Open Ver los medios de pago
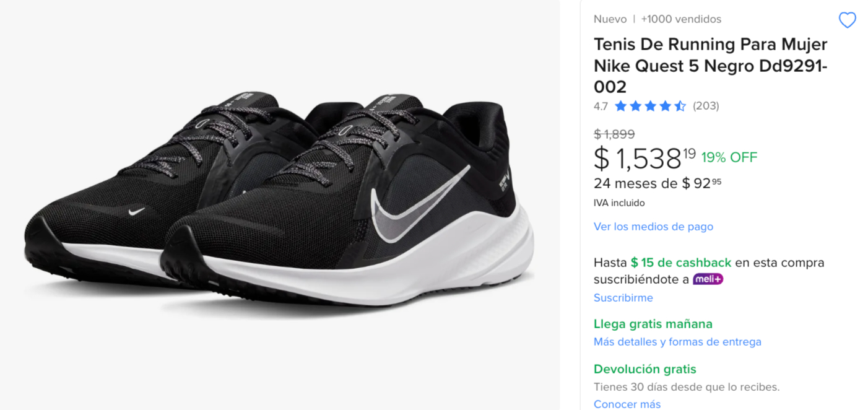The width and height of the screenshot is (868, 410). (x=653, y=227)
